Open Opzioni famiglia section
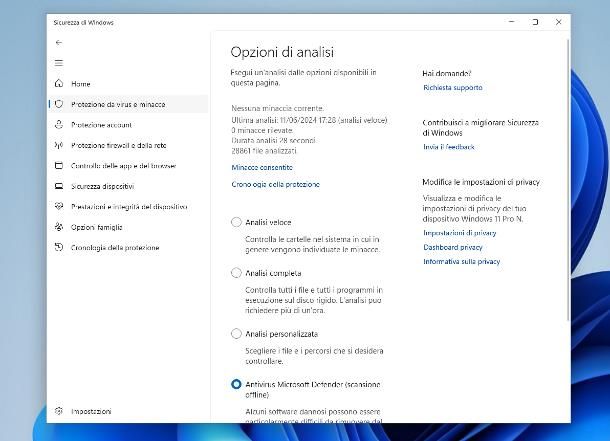This screenshot has height=441, width=610. click(128, 227)
